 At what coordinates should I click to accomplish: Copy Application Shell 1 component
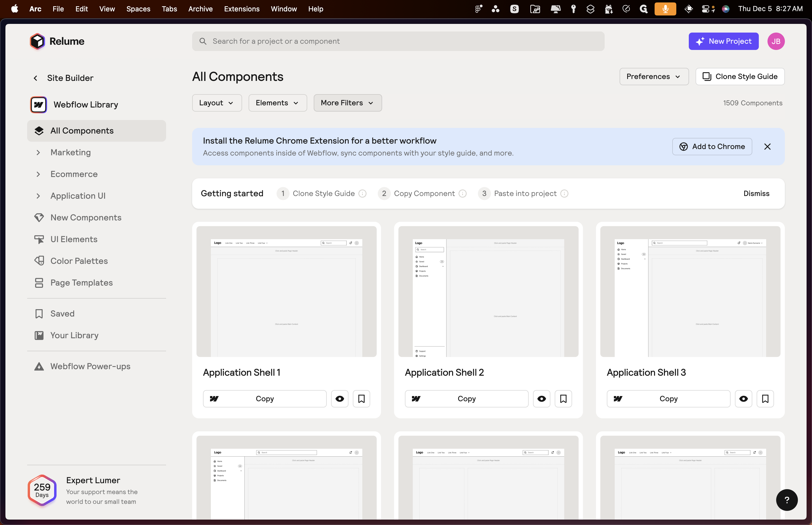click(x=265, y=399)
